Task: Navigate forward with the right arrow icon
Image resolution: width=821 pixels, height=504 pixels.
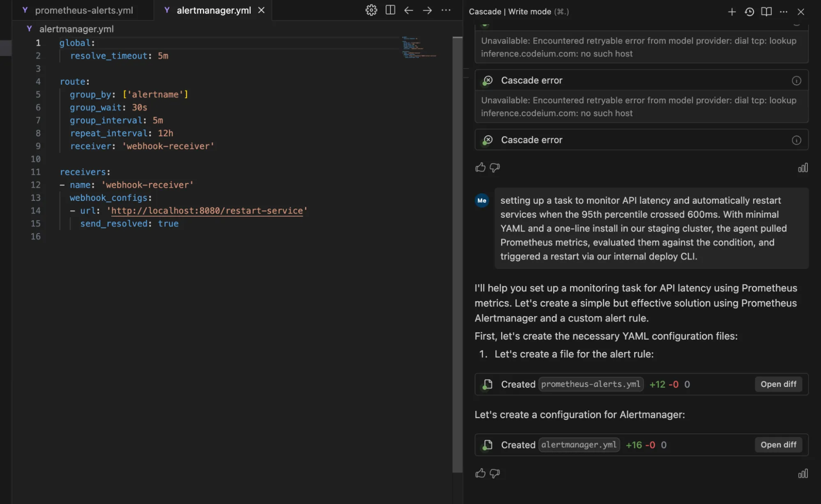Action: tap(427, 10)
